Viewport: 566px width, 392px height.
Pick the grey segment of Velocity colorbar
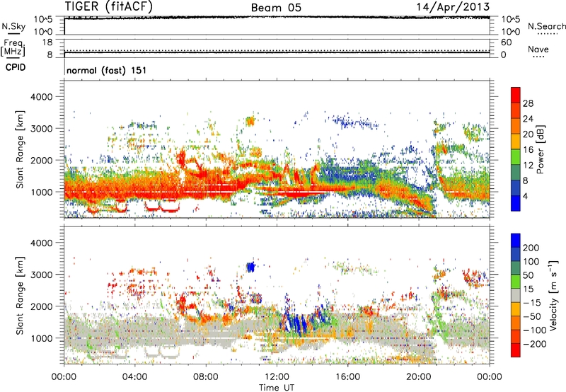(516, 295)
